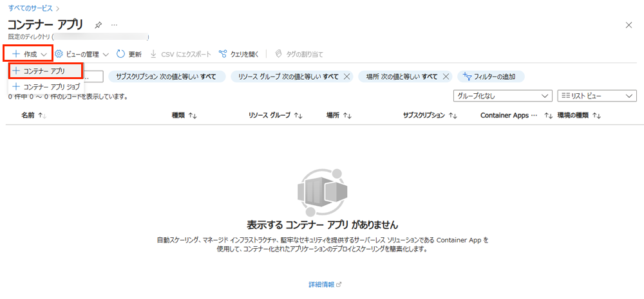The height and width of the screenshot is (299, 644).
Task: Pin the コンテナー アプリ page
Action: (98, 26)
